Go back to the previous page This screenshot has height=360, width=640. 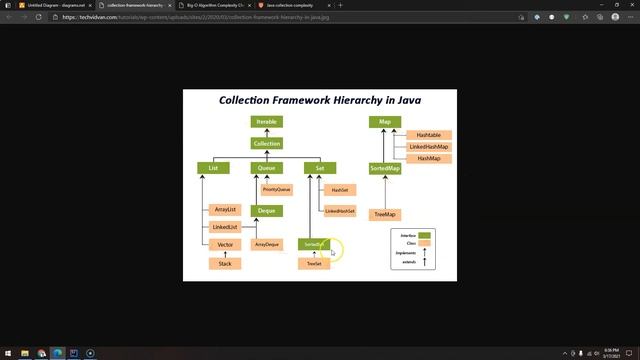click(x=9, y=17)
